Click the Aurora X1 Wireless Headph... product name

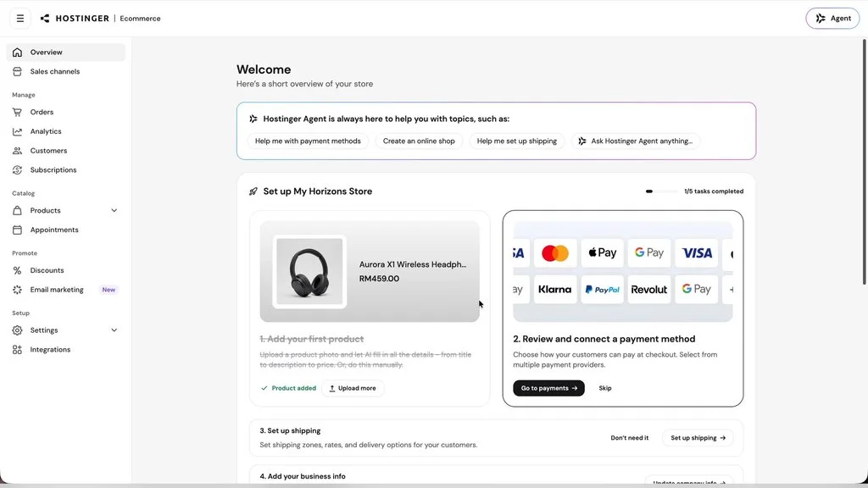click(x=413, y=264)
